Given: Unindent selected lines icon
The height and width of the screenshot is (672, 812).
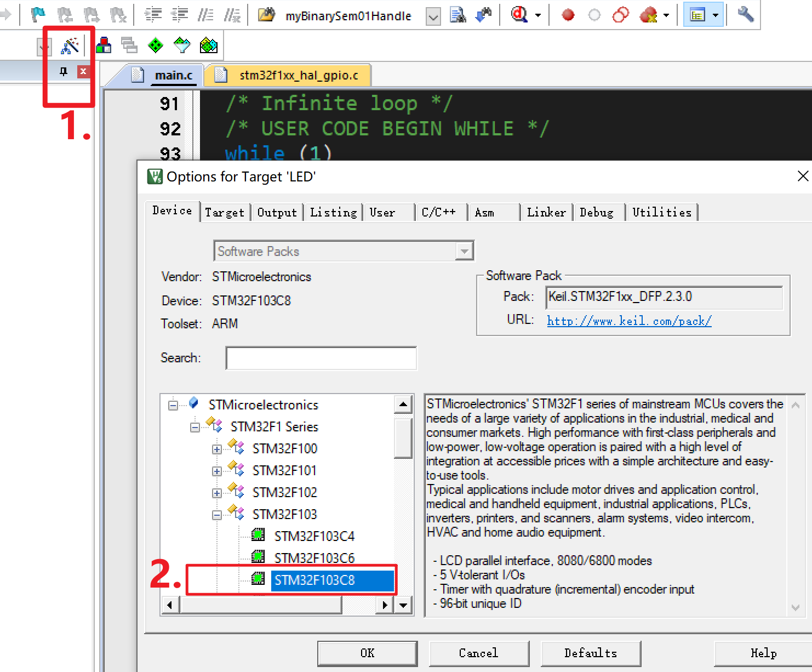Looking at the screenshot, I should tap(180, 14).
